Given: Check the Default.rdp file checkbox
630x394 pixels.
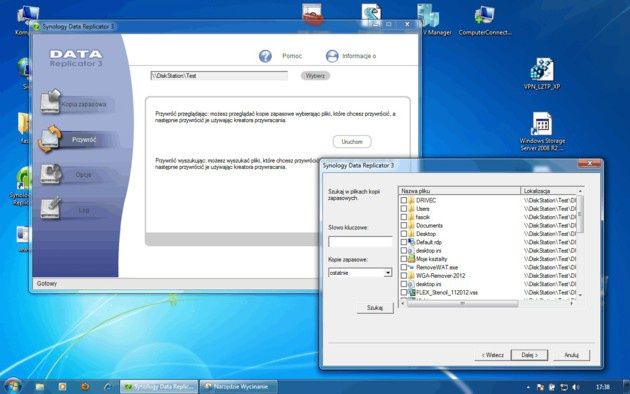Looking at the screenshot, I should click(x=403, y=242).
